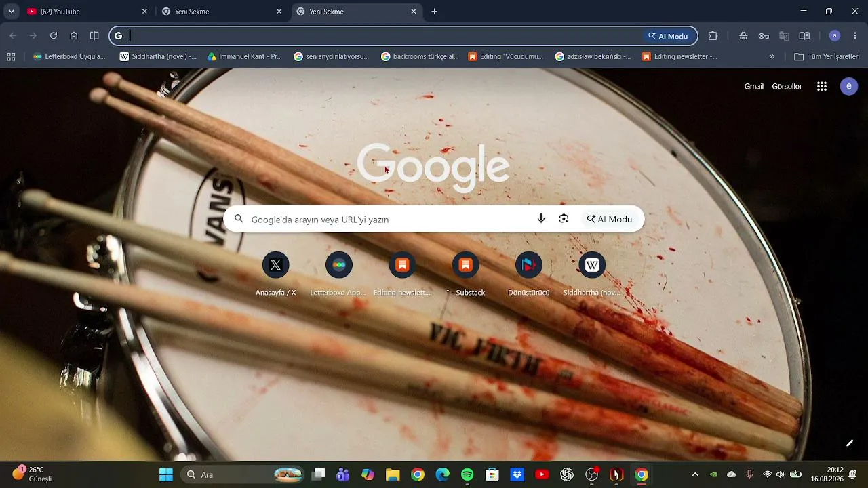Open the password key icon
The image size is (868, 488).
pos(764,36)
